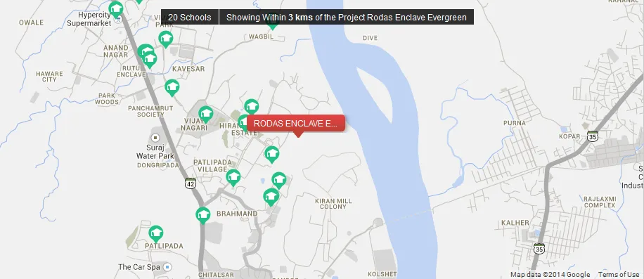Open the Terms of Use link
Image resolution: width=644 pixels, height=279 pixels.
(x=619, y=275)
